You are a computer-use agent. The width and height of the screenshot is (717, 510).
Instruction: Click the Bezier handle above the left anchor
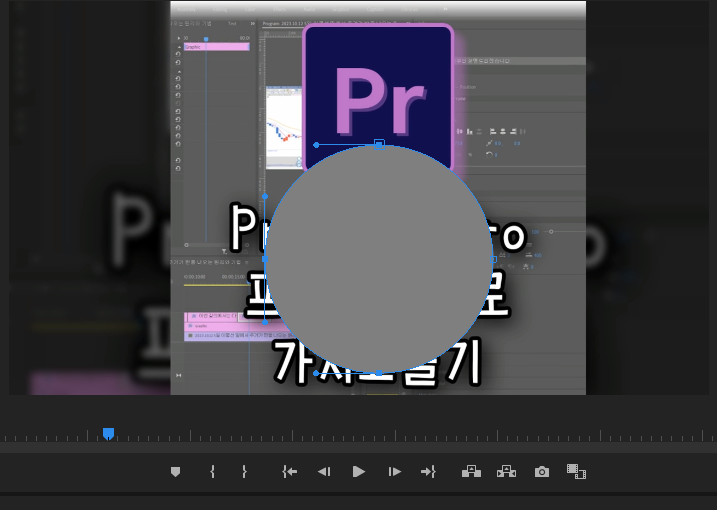click(265, 196)
